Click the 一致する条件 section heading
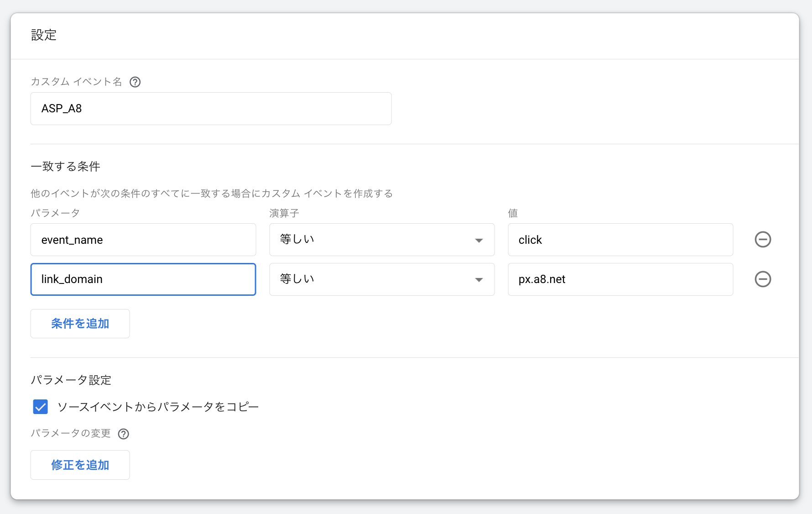Screen dimensions: 812x514 click(65, 167)
